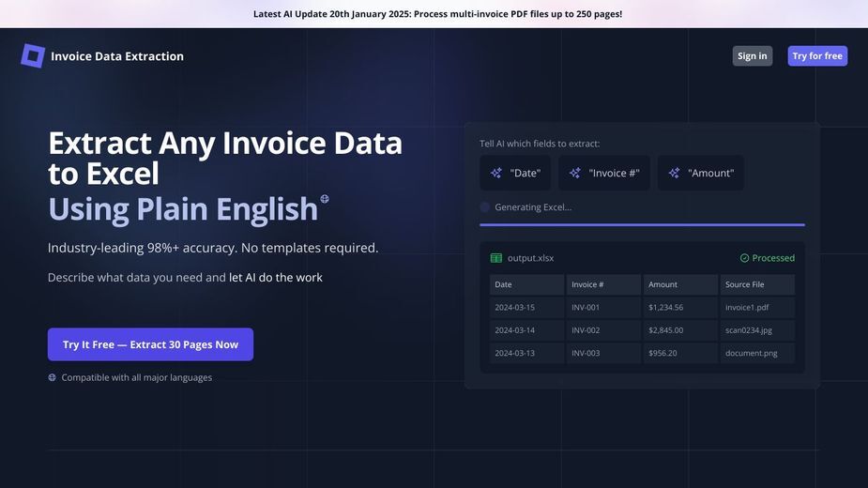Select the "Invoice #" field chip

604,173
